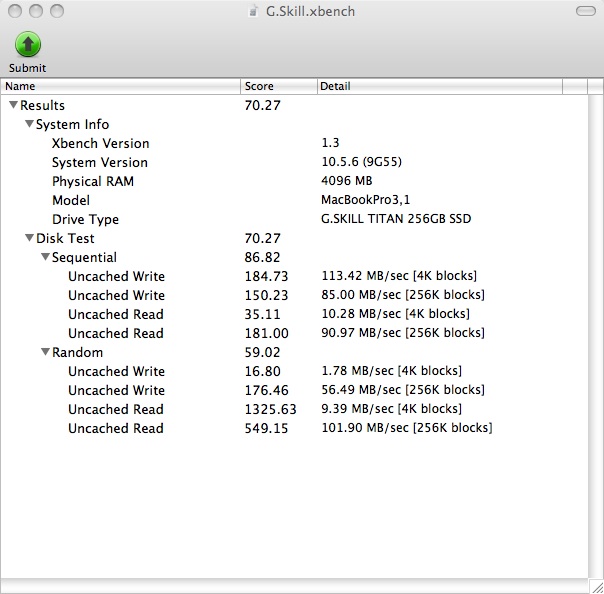Viewport: 604px width, 594px height.
Task: Click the Score column header
Action: [279, 86]
